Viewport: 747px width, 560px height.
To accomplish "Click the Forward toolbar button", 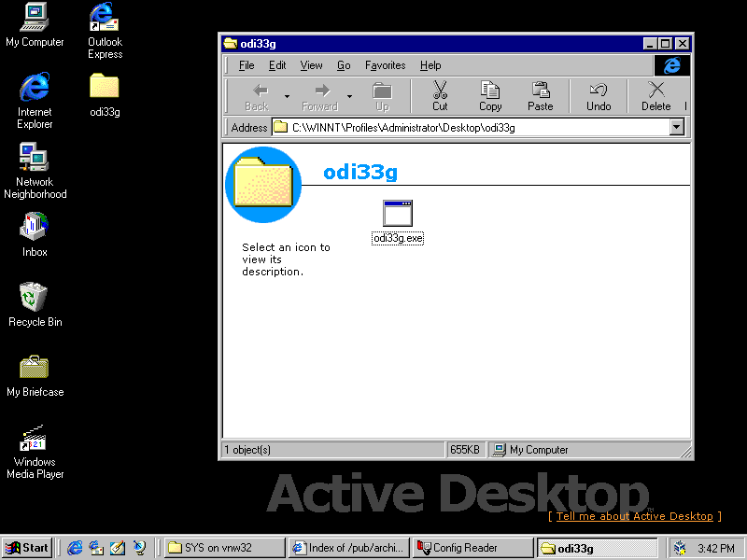I will click(320, 97).
